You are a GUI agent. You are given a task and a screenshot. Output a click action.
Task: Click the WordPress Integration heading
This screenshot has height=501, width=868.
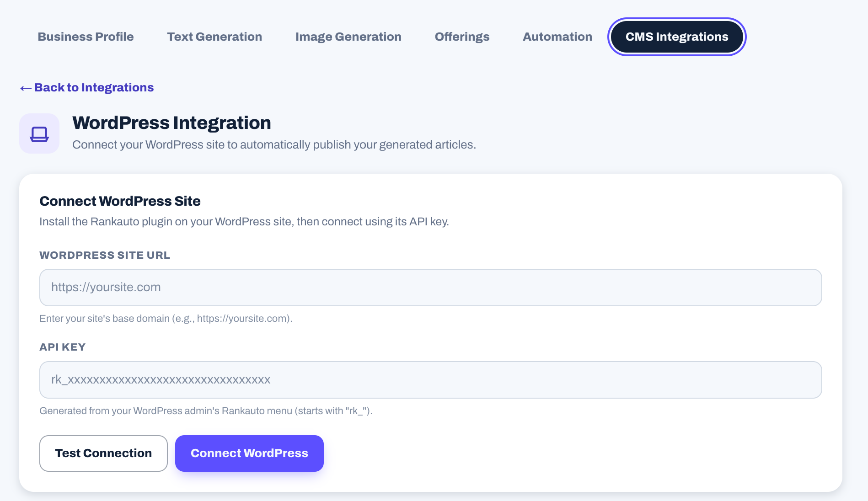(172, 123)
